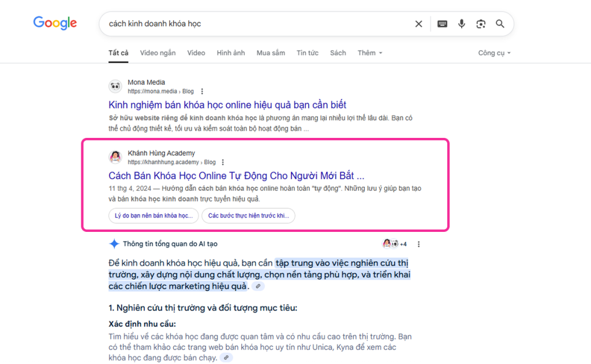591x364 pixels.
Task: Click the mona.media Blog URL
Action: (x=160, y=91)
